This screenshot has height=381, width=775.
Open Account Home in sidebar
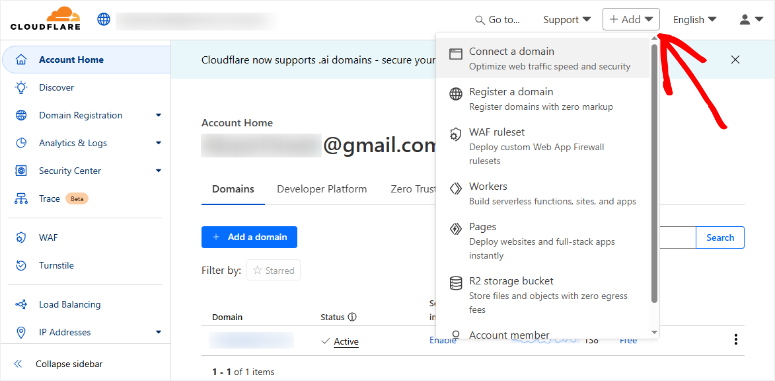(x=86, y=60)
